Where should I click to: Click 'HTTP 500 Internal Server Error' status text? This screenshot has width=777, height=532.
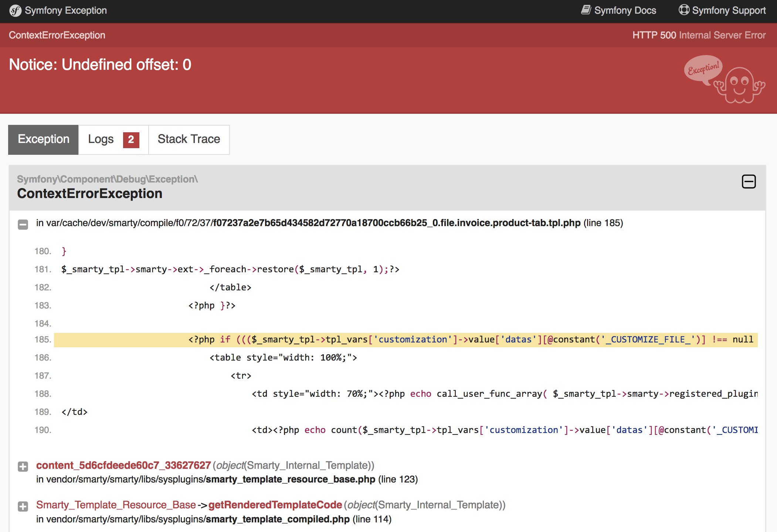click(699, 35)
